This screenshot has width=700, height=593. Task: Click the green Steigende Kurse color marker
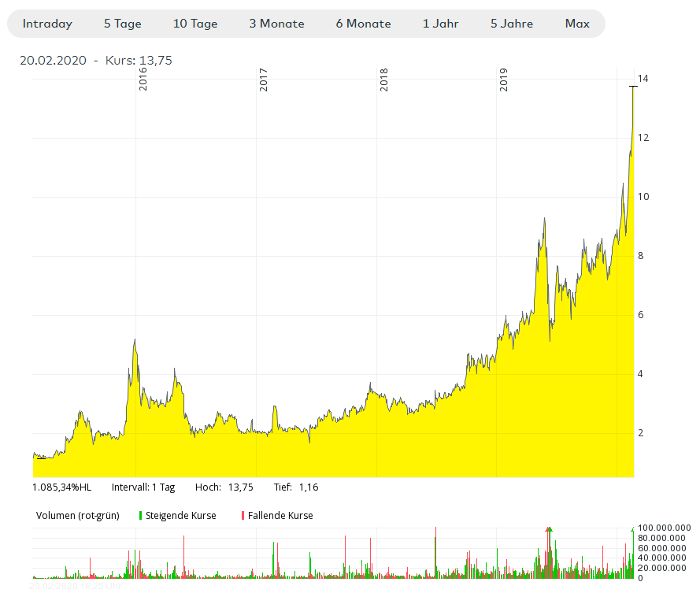click(141, 515)
